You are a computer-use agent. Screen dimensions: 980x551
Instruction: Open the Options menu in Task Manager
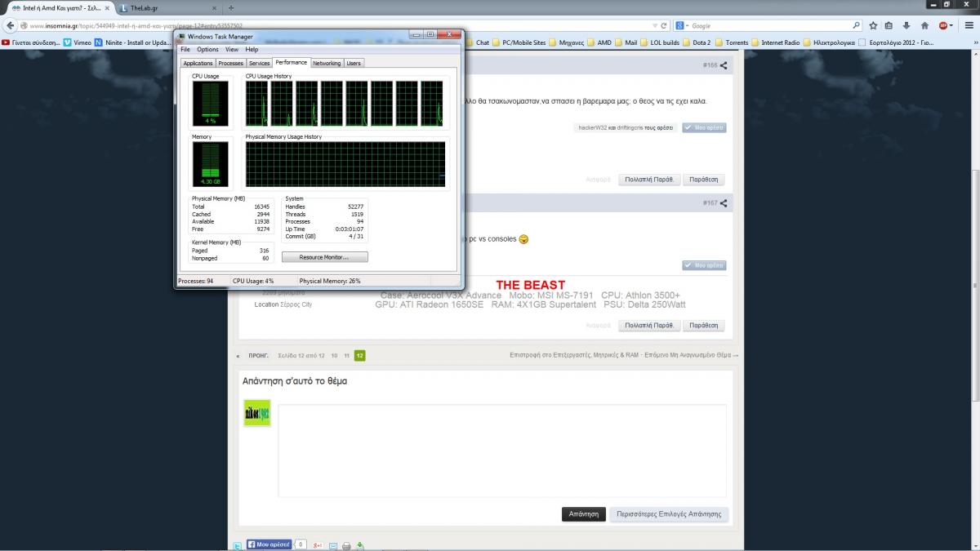coord(207,50)
